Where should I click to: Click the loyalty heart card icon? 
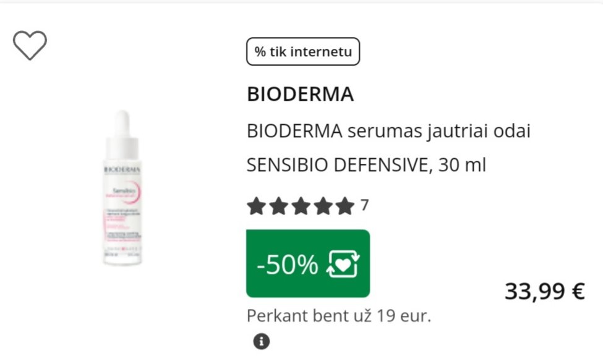[x=343, y=264]
